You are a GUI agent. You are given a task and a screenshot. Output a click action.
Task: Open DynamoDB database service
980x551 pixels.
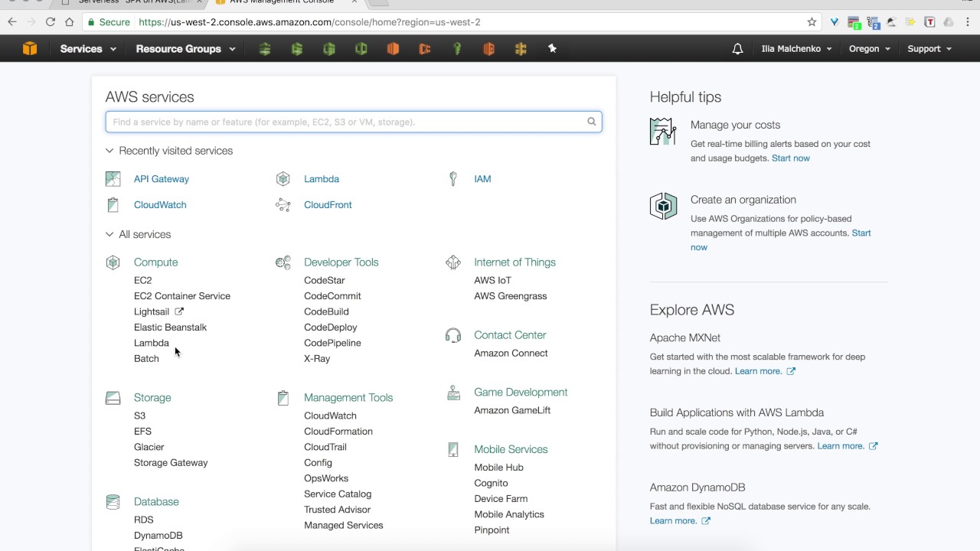(x=158, y=536)
